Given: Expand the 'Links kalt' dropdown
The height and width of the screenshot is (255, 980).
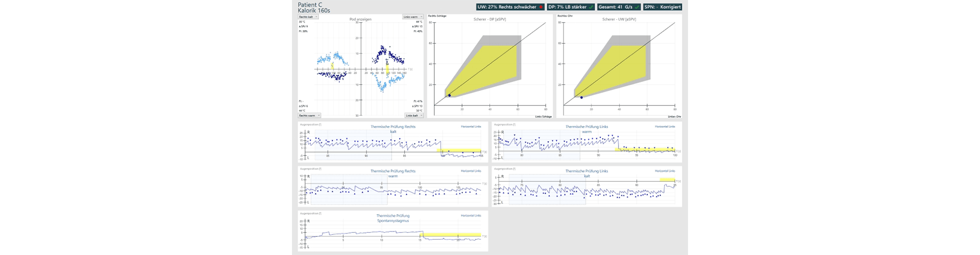Looking at the screenshot, I should [x=413, y=116].
